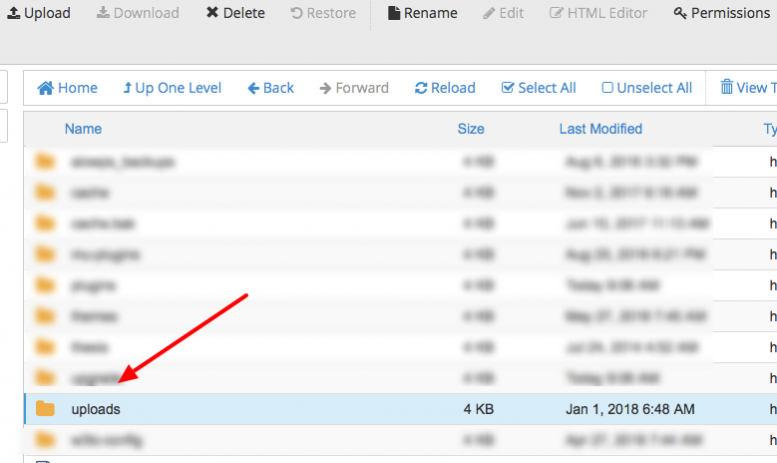777x463 pixels.
Task: Click the Select All checkmark icon
Action: point(507,88)
